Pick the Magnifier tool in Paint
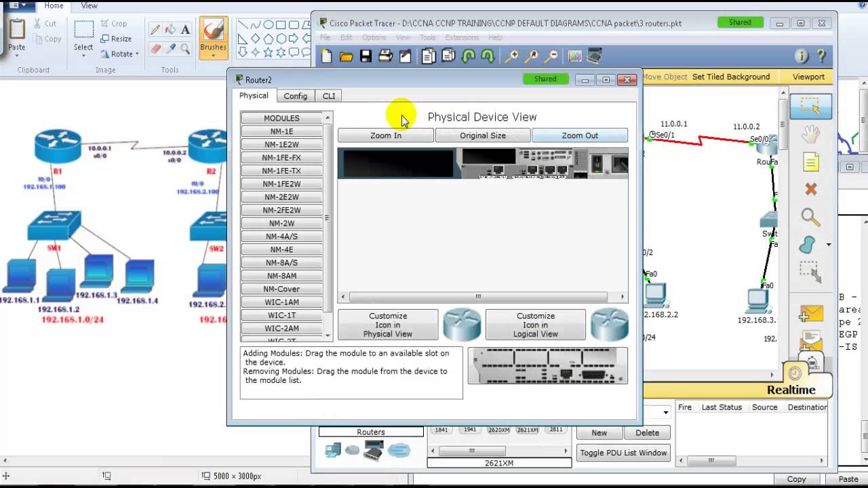The width and height of the screenshot is (868, 488). click(185, 49)
